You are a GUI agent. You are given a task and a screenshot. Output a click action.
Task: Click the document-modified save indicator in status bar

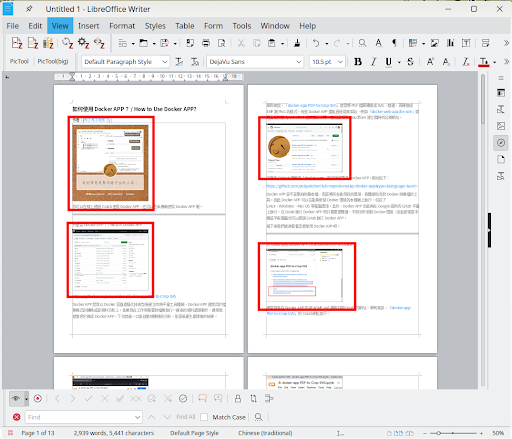click(10, 433)
